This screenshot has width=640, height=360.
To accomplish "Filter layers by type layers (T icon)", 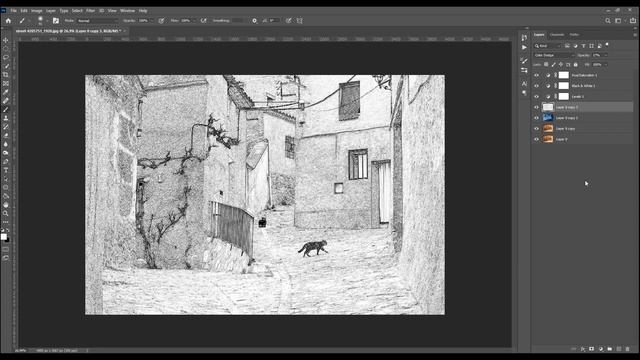I will click(x=584, y=46).
